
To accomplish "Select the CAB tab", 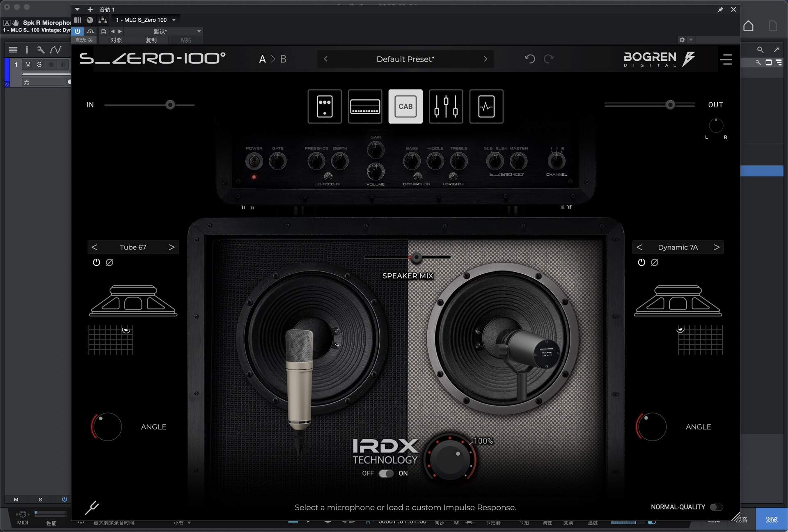I will (405, 106).
